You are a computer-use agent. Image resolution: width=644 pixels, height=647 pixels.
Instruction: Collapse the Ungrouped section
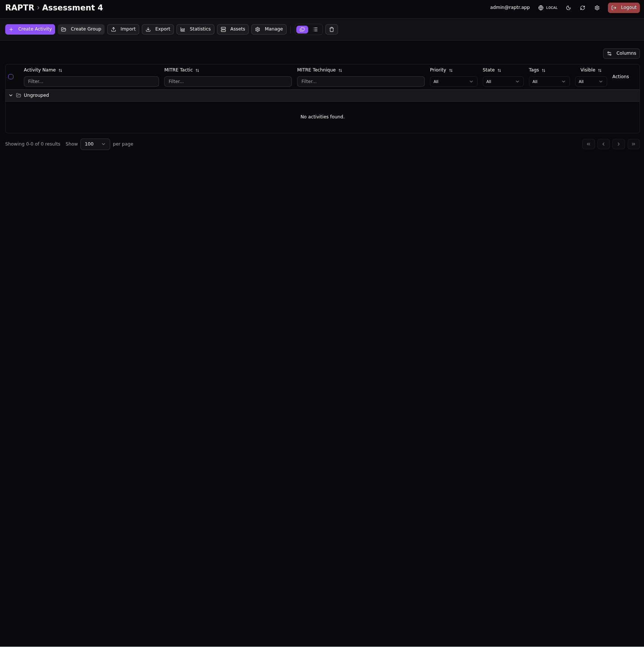coord(11,95)
